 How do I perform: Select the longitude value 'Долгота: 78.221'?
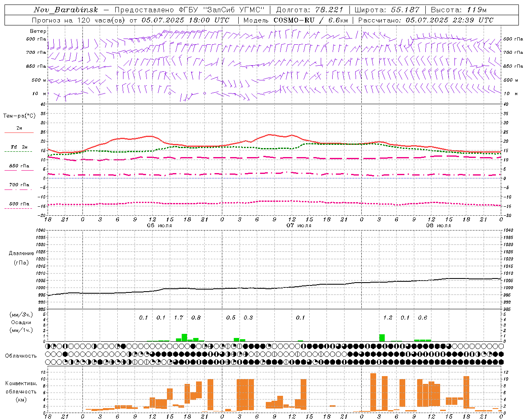pyautogui.click(x=310, y=10)
